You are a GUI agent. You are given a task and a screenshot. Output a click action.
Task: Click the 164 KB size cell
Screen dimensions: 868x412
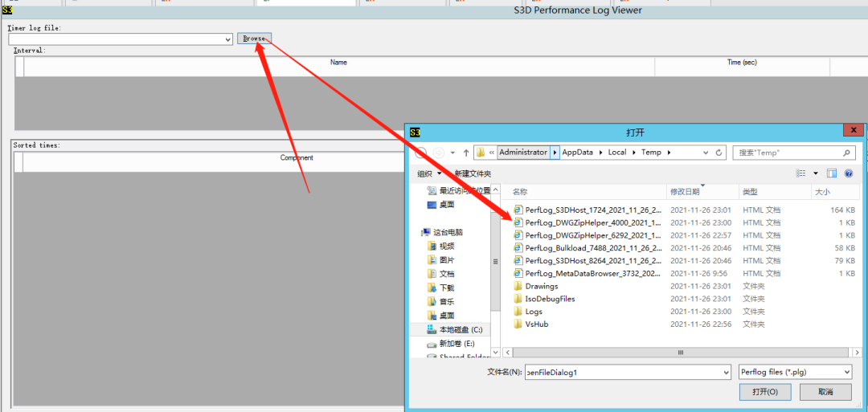coord(844,210)
